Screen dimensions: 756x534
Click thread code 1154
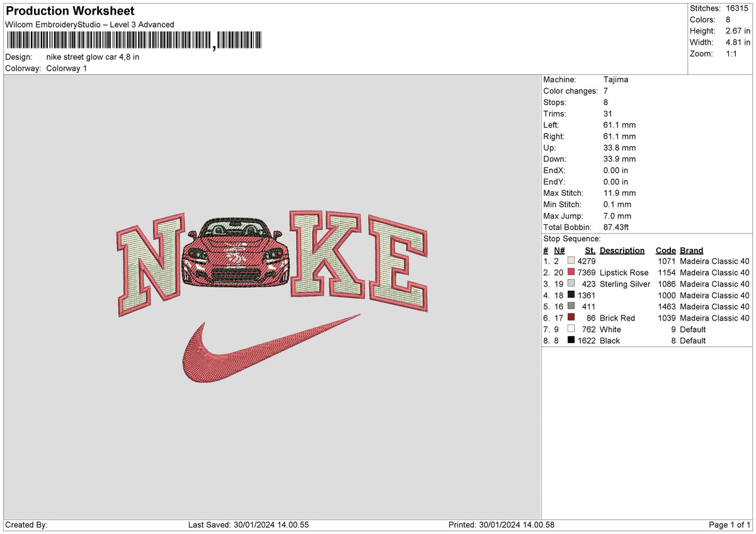coord(667,273)
